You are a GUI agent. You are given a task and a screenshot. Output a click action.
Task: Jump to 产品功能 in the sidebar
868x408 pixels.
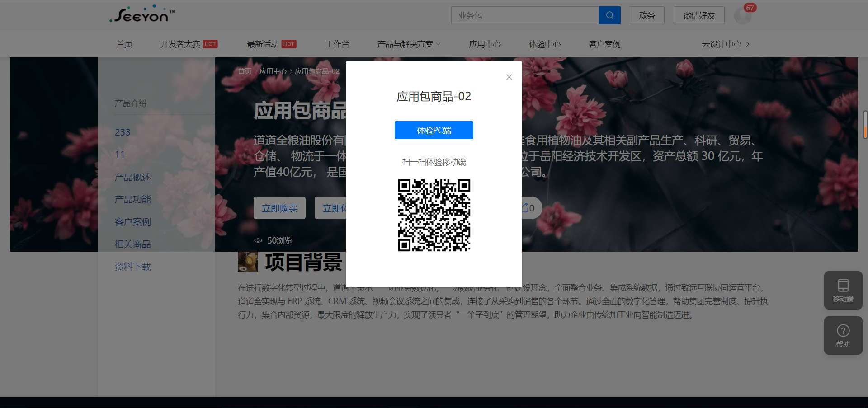132,199
